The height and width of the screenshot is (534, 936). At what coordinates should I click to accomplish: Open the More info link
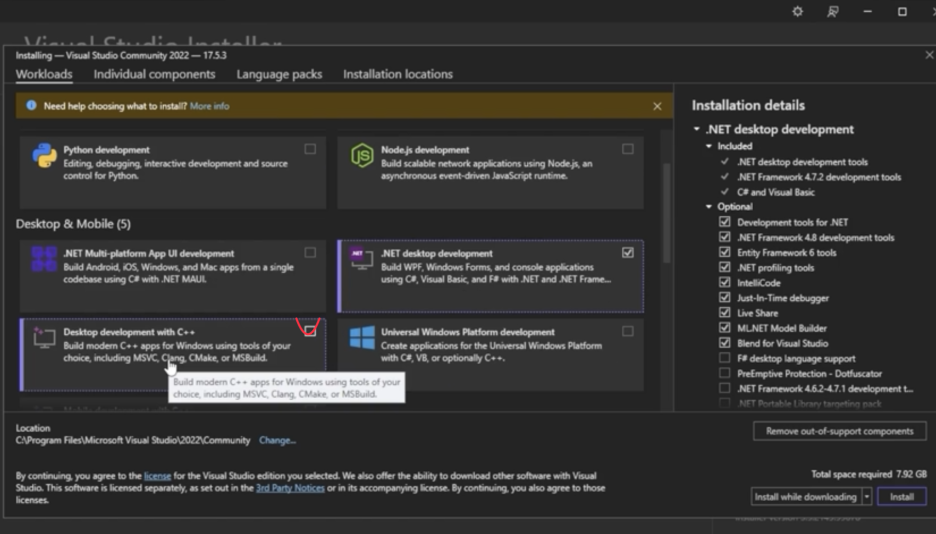[210, 106]
